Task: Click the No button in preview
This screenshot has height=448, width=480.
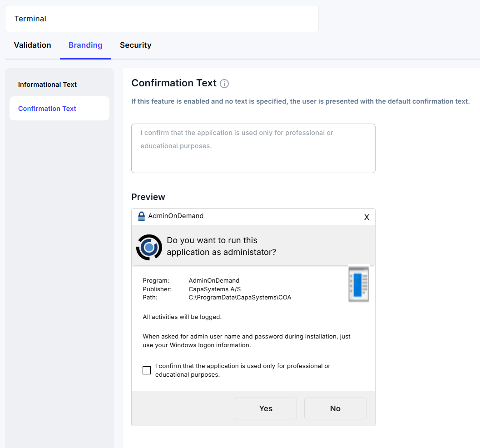Action: [335, 408]
